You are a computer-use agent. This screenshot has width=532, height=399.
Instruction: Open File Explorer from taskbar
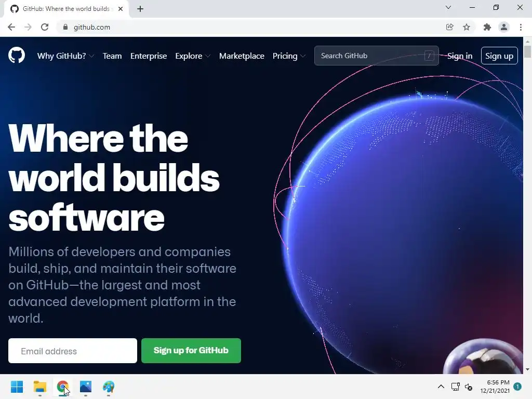click(39, 387)
